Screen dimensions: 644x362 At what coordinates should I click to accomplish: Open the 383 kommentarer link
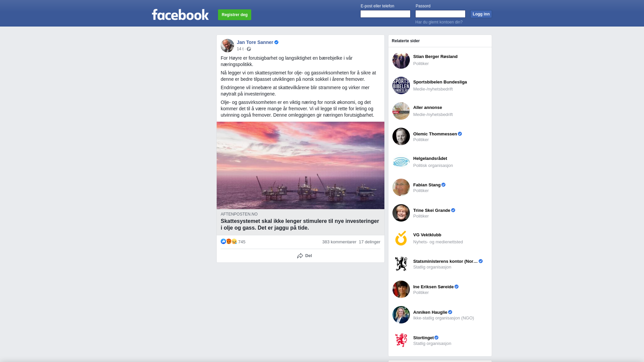tap(339, 242)
